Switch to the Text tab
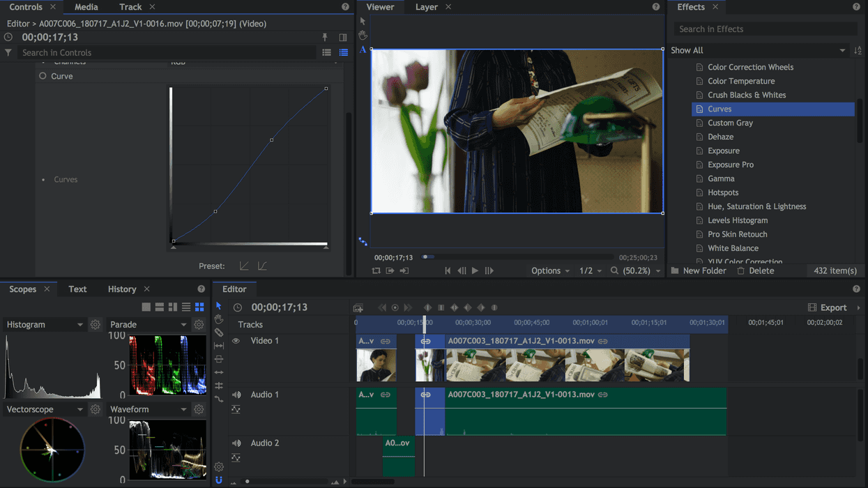868x488 pixels. coord(77,289)
